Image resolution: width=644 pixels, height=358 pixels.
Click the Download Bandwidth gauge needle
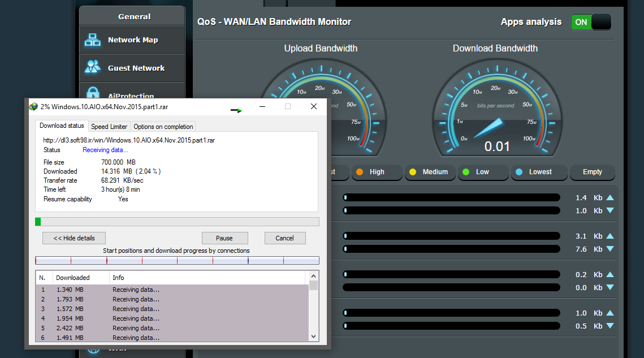coord(488,128)
